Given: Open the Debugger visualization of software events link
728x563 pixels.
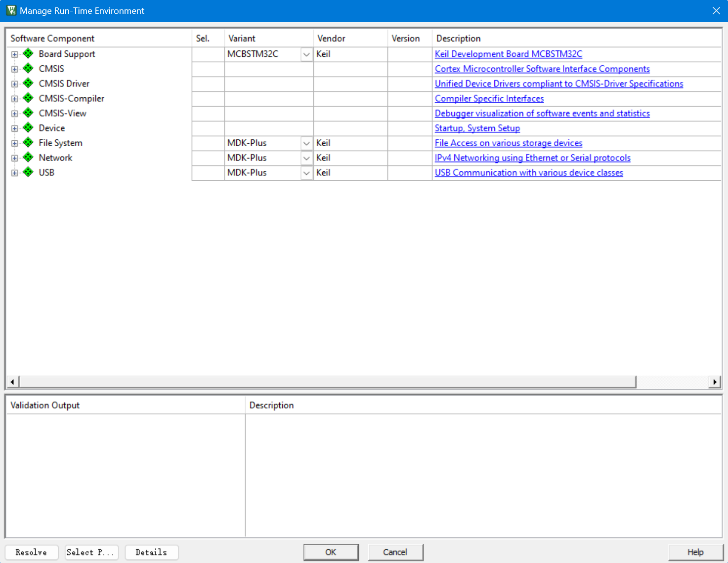Looking at the screenshot, I should point(542,113).
